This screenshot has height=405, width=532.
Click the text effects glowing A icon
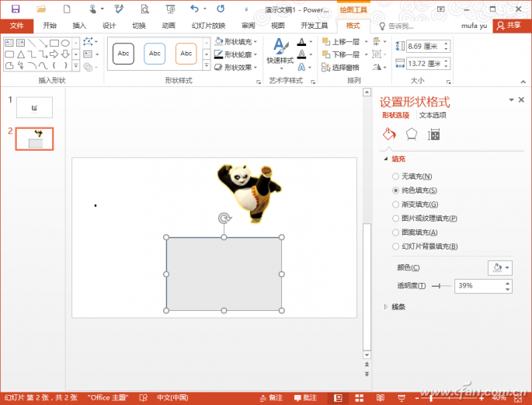301,67
